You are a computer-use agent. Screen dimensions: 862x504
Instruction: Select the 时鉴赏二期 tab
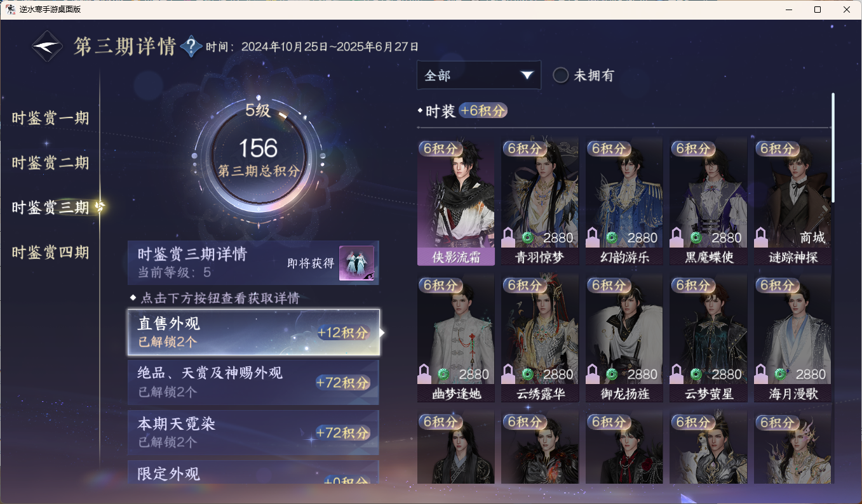(50, 162)
